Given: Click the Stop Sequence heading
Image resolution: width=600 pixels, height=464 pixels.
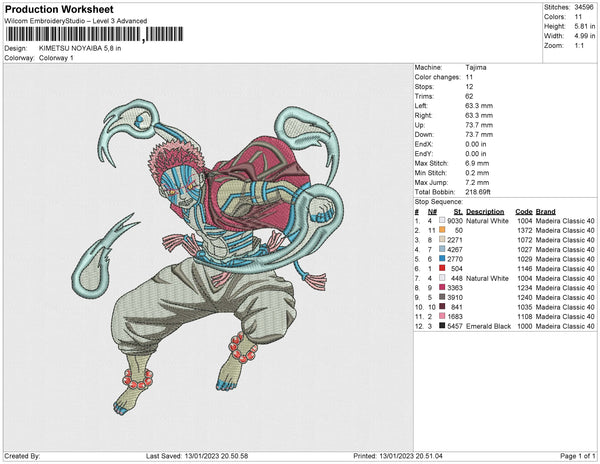Looking at the screenshot, I should [x=439, y=202].
